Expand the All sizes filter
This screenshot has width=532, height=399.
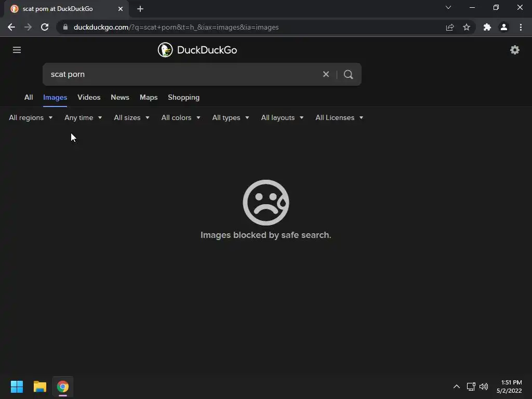point(131,118)
